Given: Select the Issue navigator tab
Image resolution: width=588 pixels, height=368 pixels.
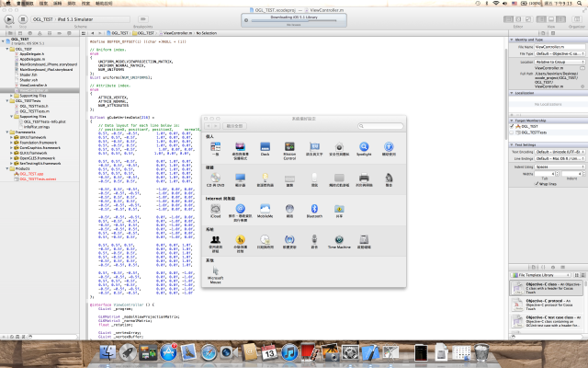Looking at the screenshot, I should [40, 33].
